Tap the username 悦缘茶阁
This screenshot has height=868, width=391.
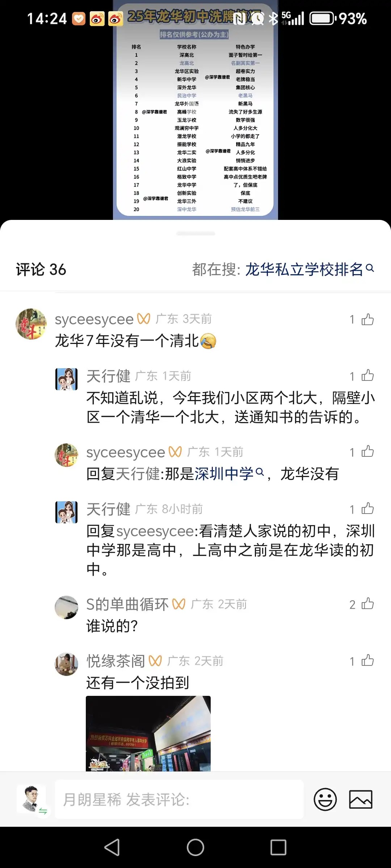(x=115, y=661)
